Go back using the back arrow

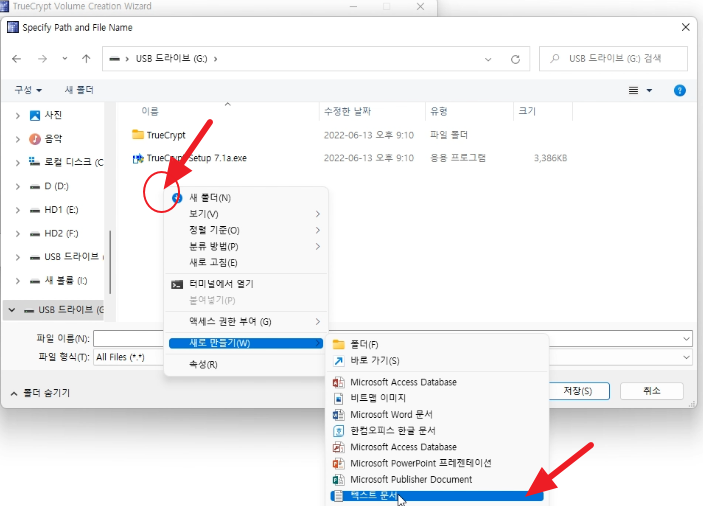[17, 59]
